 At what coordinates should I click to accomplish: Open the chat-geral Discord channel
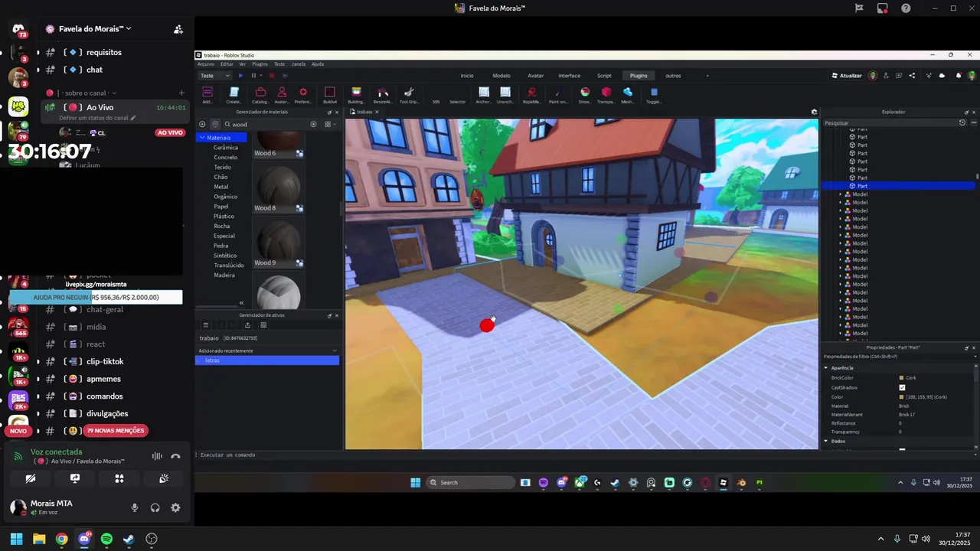pyautogui.click(x=104, y=310)
